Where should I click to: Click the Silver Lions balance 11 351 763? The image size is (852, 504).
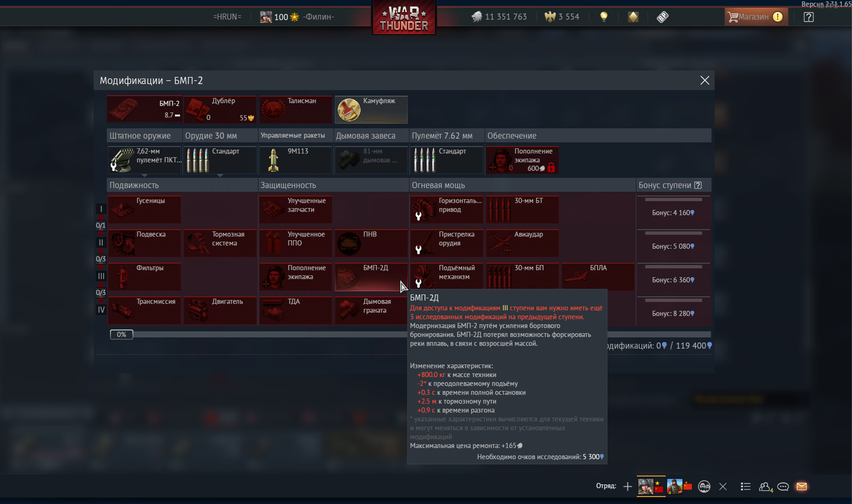[x=499, y=17]
